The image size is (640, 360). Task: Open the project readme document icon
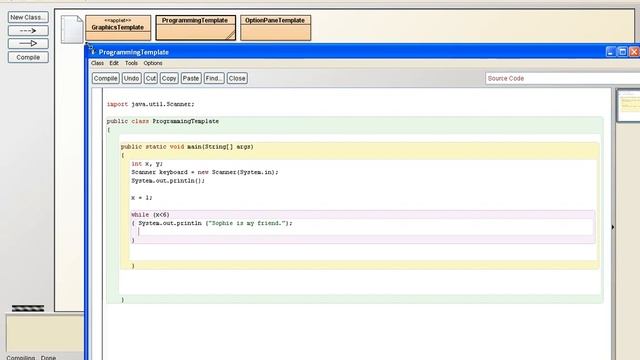(x=72, y=29)
